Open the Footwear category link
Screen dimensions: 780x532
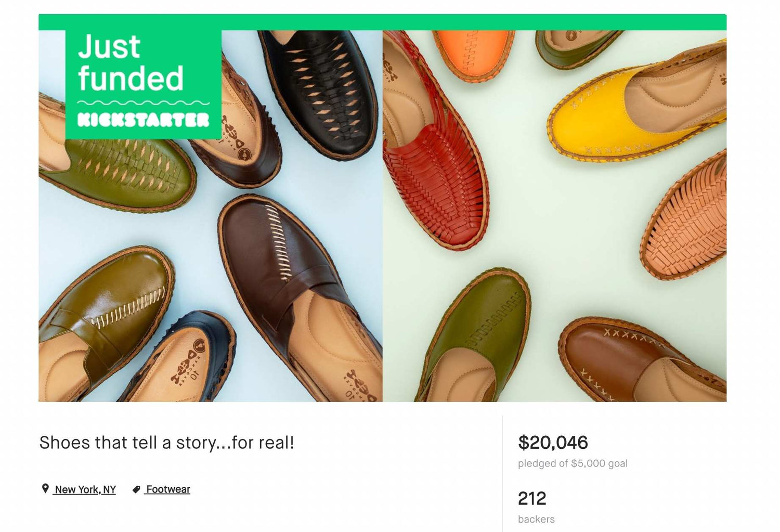(168, 489)
